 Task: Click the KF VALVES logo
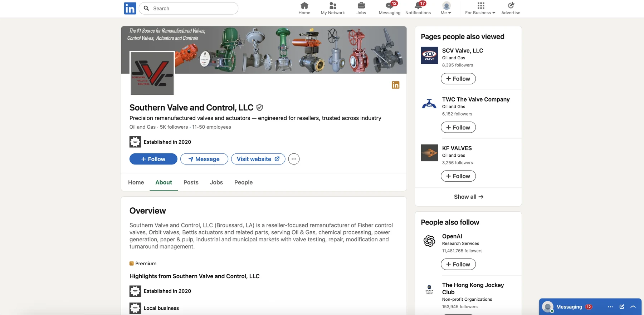pyautogui.click(x=429, y=153)
